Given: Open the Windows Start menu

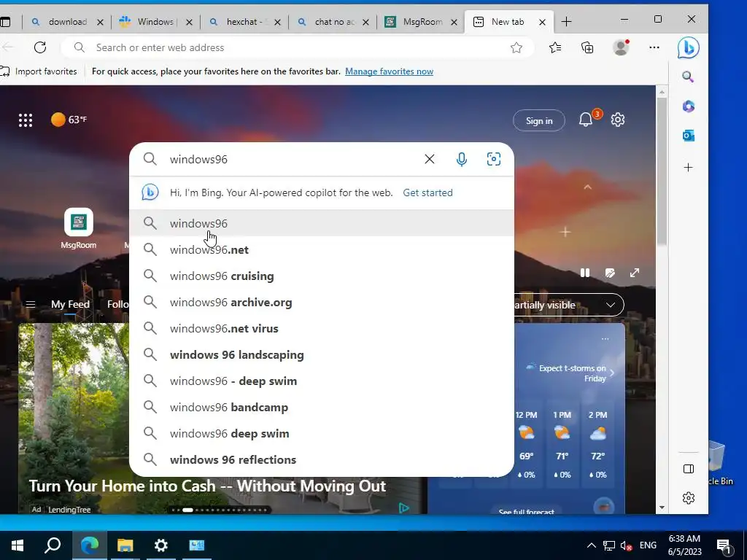Looking at the screenshot, I should coord(18,545).
